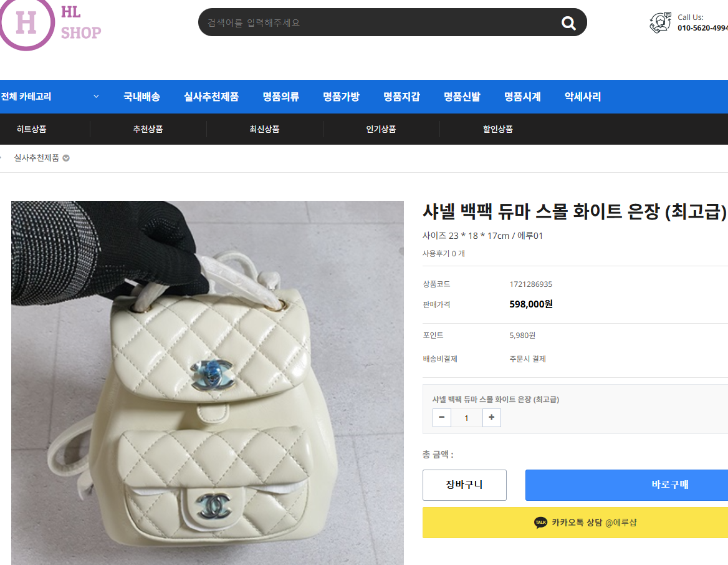Viewport: 728px width, 565px height.
Task: Click the Chanel backpack product image
Action: point(208,383)
